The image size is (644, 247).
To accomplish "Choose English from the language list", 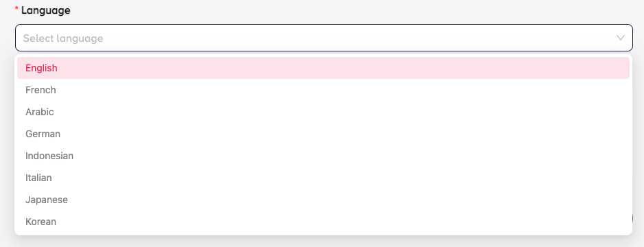I will tap(323, 68).
